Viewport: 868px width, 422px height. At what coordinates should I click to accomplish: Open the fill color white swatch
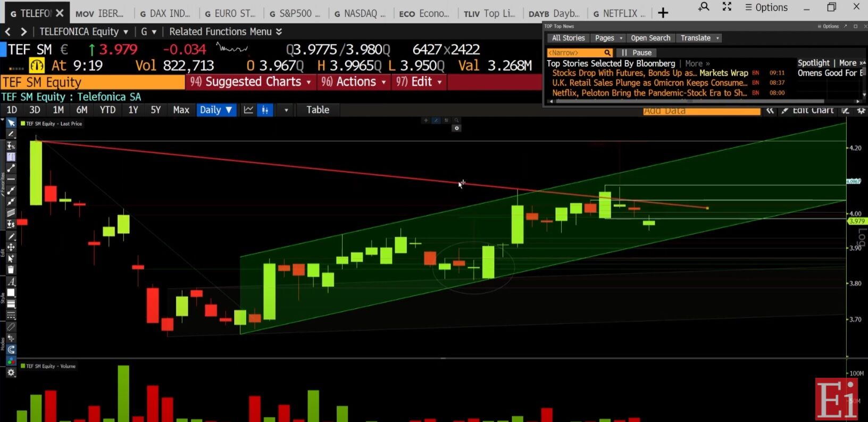click(11, 293)
